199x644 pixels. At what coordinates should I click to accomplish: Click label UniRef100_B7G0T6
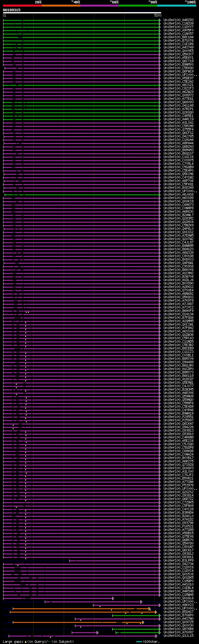tap(178, 40)
